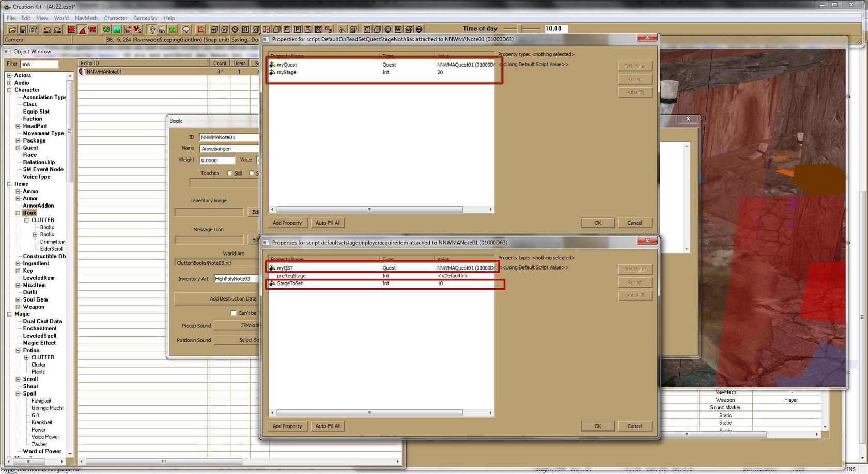Screen dimensions: 868x474
Task: Toggle the Sky toolbar icon
Action: (162, 29)
